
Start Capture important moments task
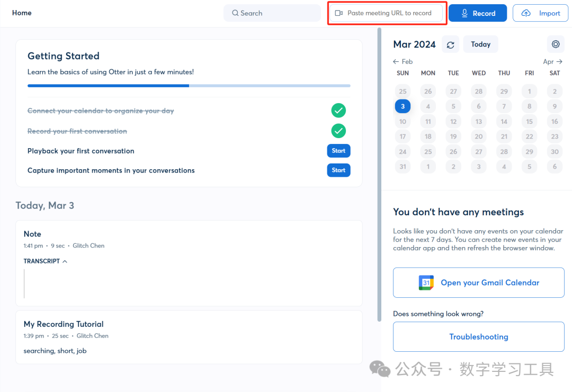tap(338, 170)
